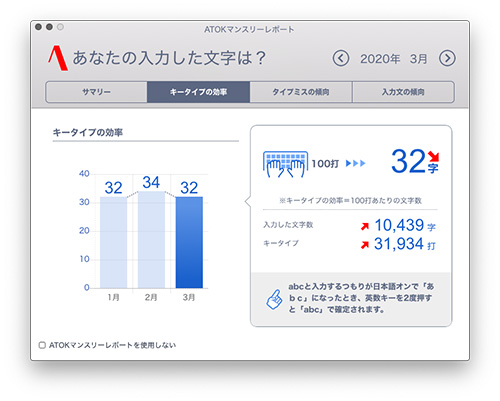Click the 1月 axis label

[113, 297]
